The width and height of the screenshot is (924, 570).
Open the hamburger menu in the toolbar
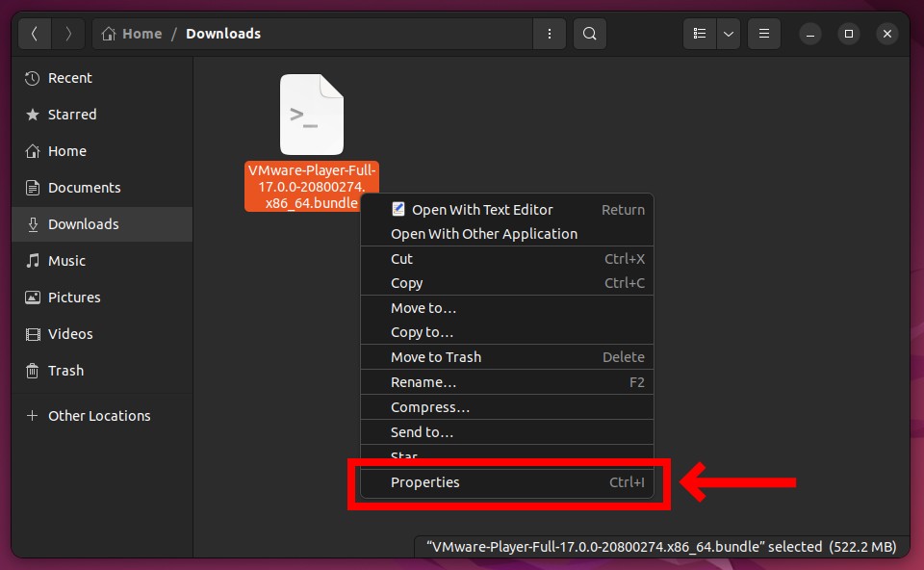click(763, 33)
